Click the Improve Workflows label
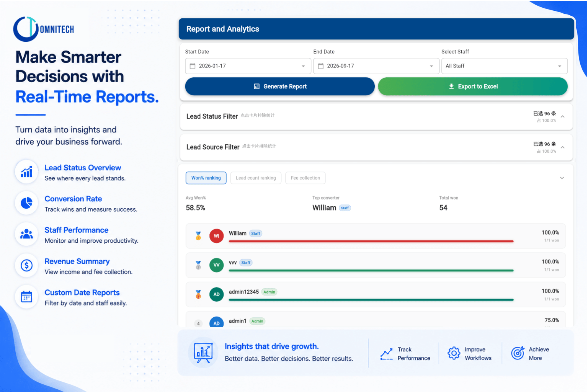The height and width of the screenshot is (392, 588). click(478, 354)
